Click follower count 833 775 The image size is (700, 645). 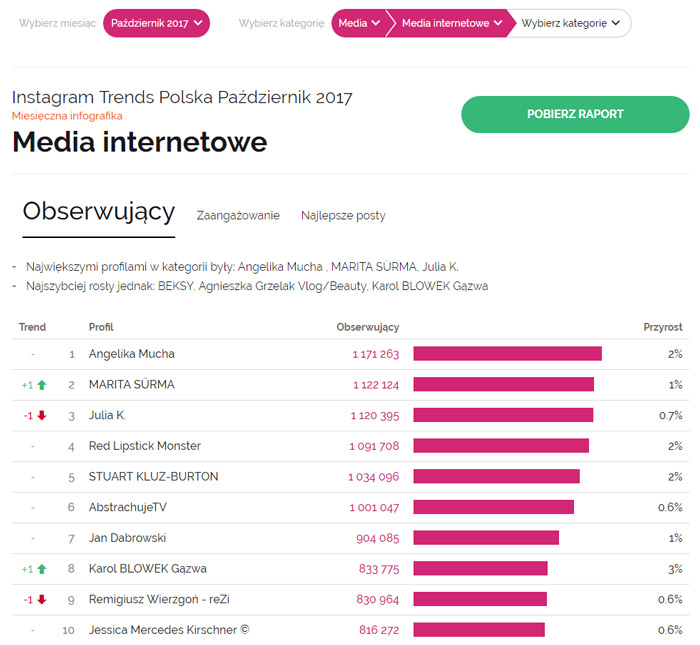(x=379, y=569)
